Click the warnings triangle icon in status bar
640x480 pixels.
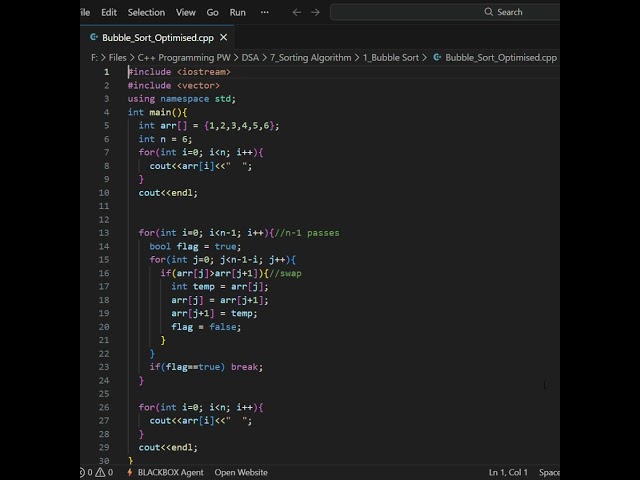pyautogui.click(x=100, y=473)
